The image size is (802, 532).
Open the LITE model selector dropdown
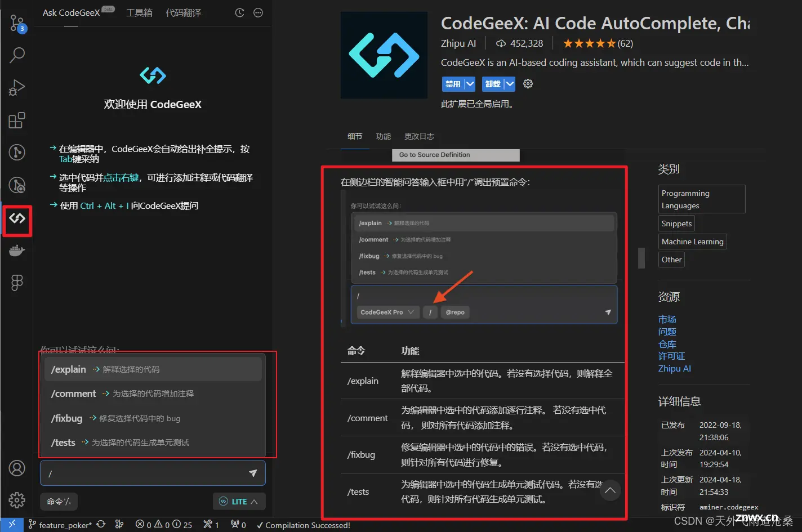tap(239, 502)
